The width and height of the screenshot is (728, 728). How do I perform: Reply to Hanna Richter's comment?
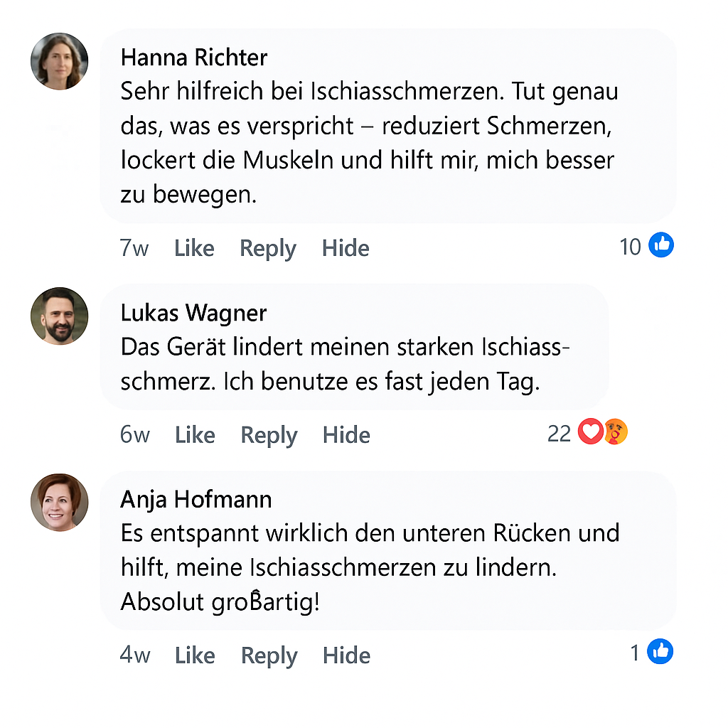[268, 248]
